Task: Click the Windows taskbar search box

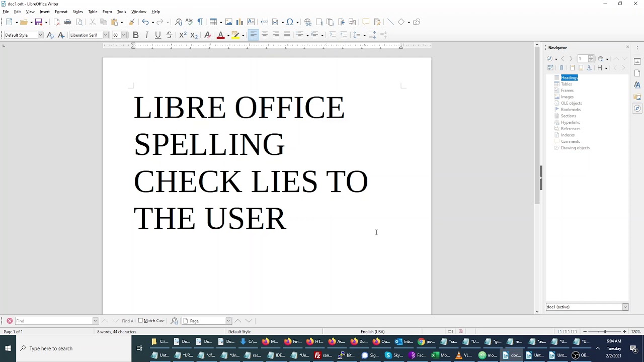Action: click(x=74, y=348)
